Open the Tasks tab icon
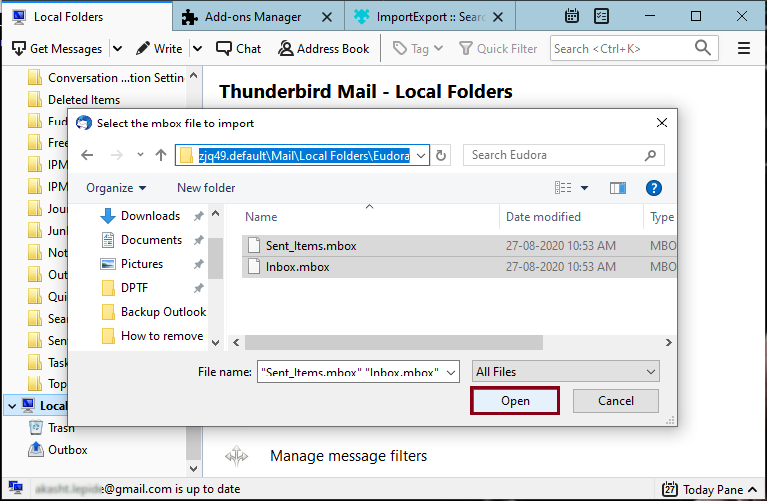 click(601, 16)
